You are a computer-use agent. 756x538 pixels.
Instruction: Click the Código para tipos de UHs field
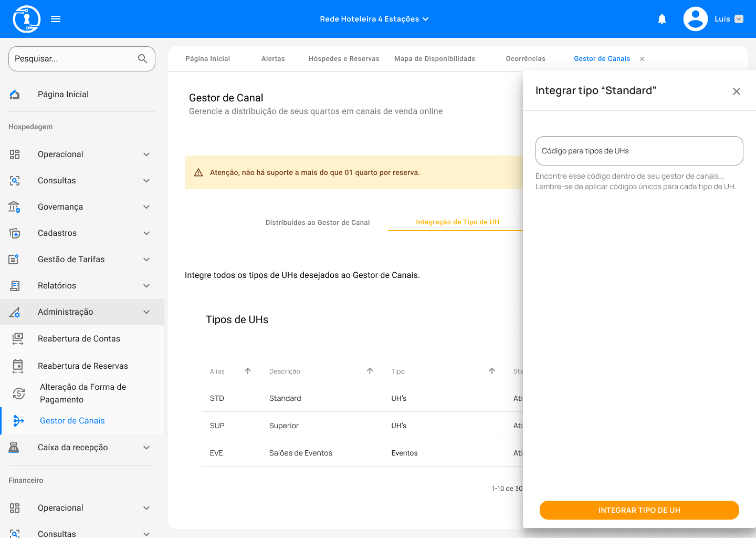[639, 151]
